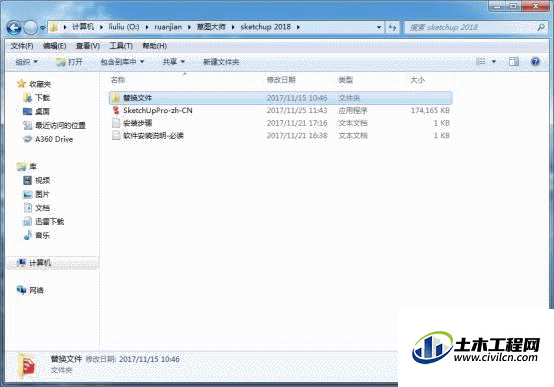
Task: Select ruanjian in the address breadcrumb
Action: [x=168, y=27]
